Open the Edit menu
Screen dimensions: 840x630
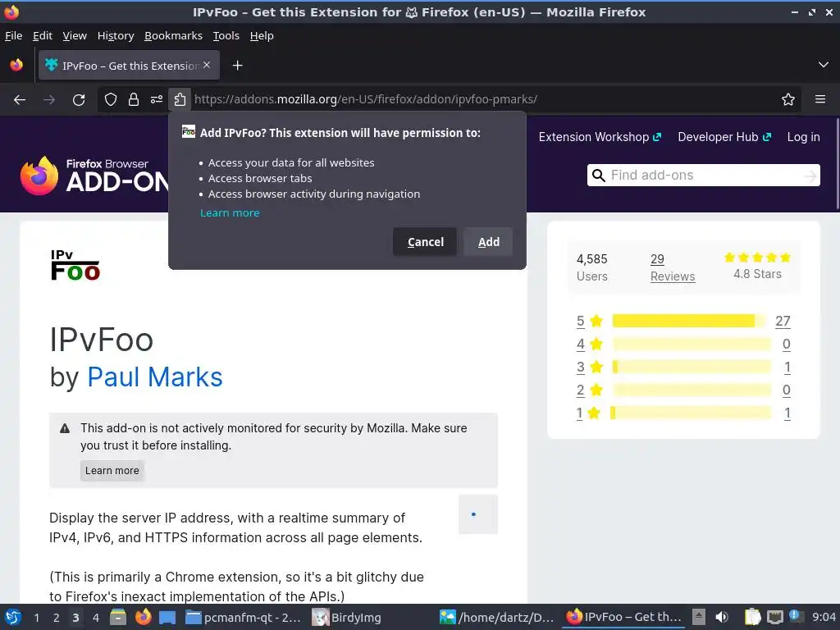tap(43, 36)
